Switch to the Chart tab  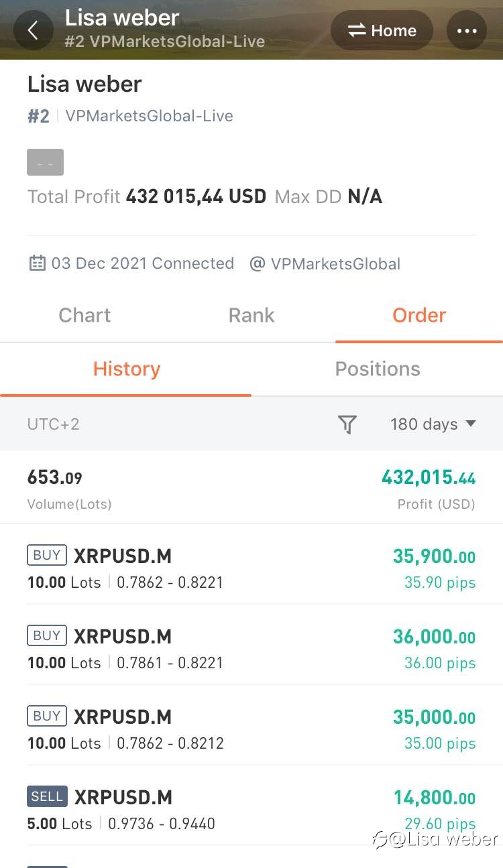[85, 315]
